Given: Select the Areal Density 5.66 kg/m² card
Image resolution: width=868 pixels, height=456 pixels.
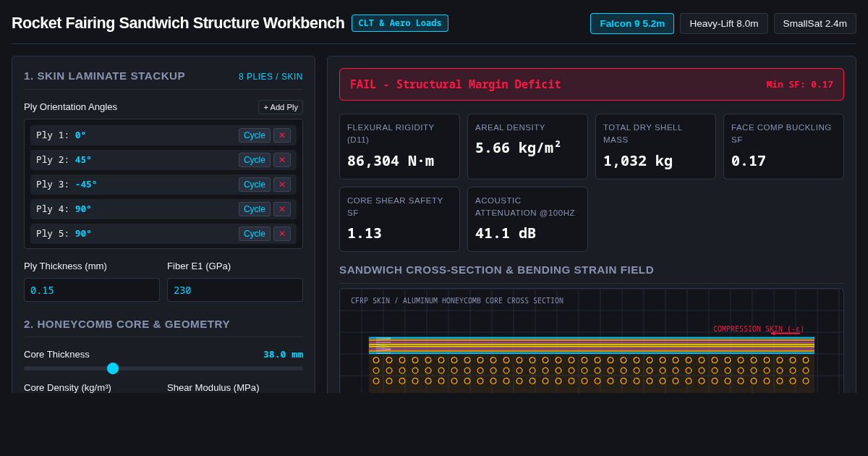Looking at the screenshot, I should click(527, 146).
